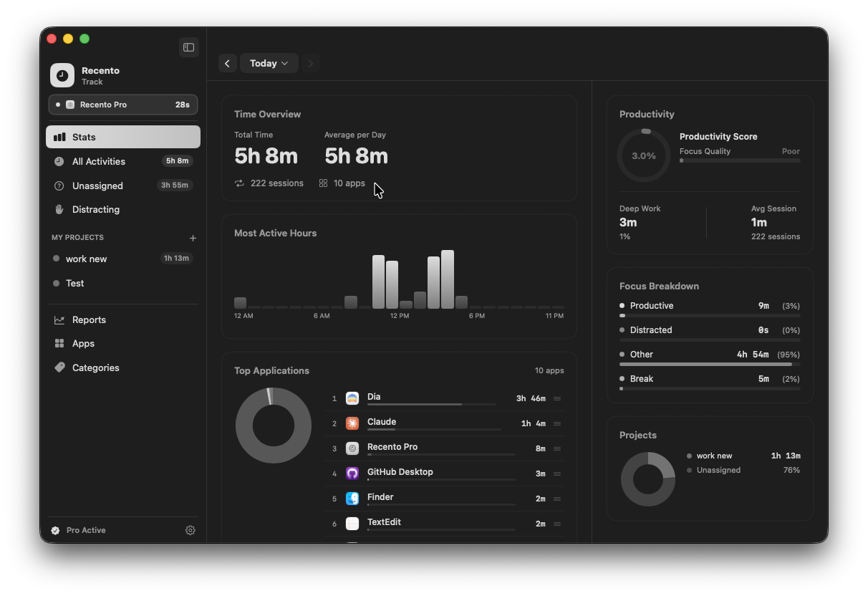The width and height of the screenshot is (868, 596).
Task: Go to previous day with back chevron
Action: click(x=227, y=63)
